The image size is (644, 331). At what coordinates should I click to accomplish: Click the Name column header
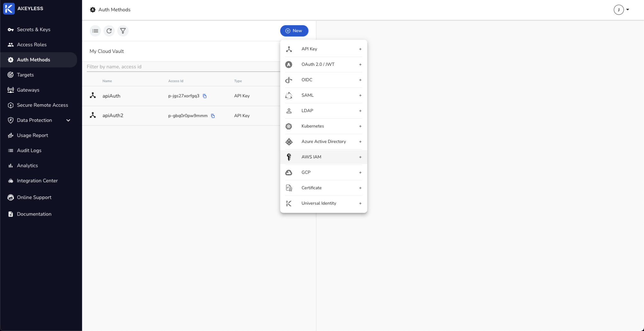tap(107, 81)
